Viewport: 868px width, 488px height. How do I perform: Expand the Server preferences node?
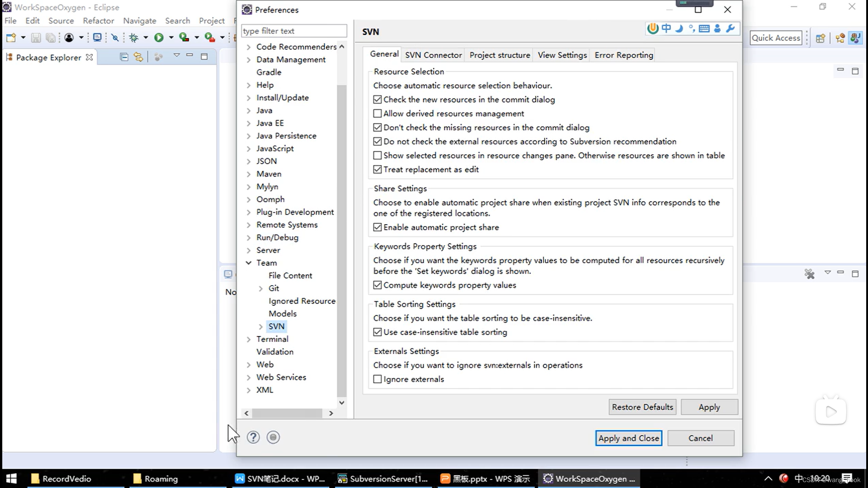pyautogui.click(x=249, y=250)
